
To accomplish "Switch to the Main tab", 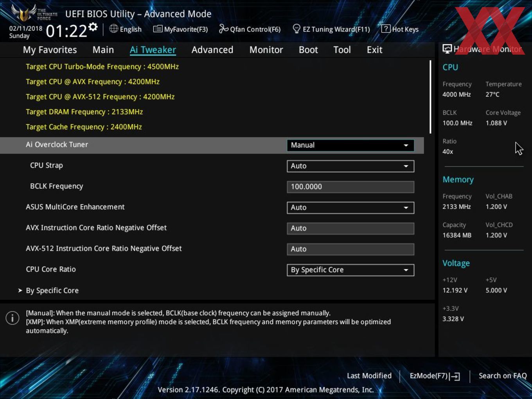I will coord(103,50).
